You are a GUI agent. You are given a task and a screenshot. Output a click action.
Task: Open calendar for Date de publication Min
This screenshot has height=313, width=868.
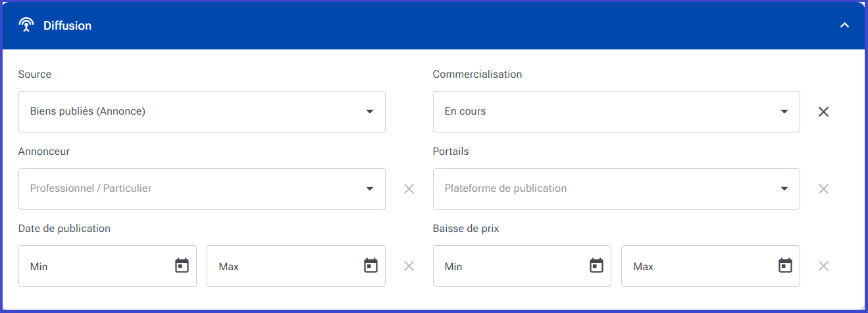(x=182, y=266)
